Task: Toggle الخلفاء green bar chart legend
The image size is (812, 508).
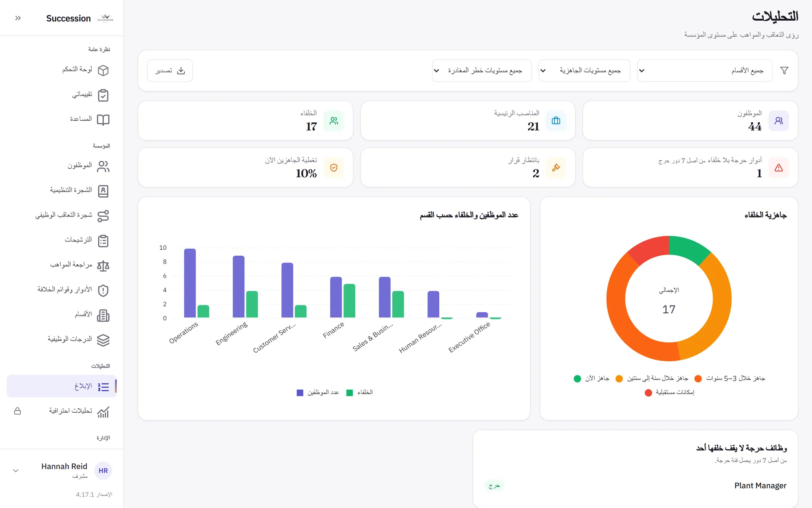Action: 359,393
